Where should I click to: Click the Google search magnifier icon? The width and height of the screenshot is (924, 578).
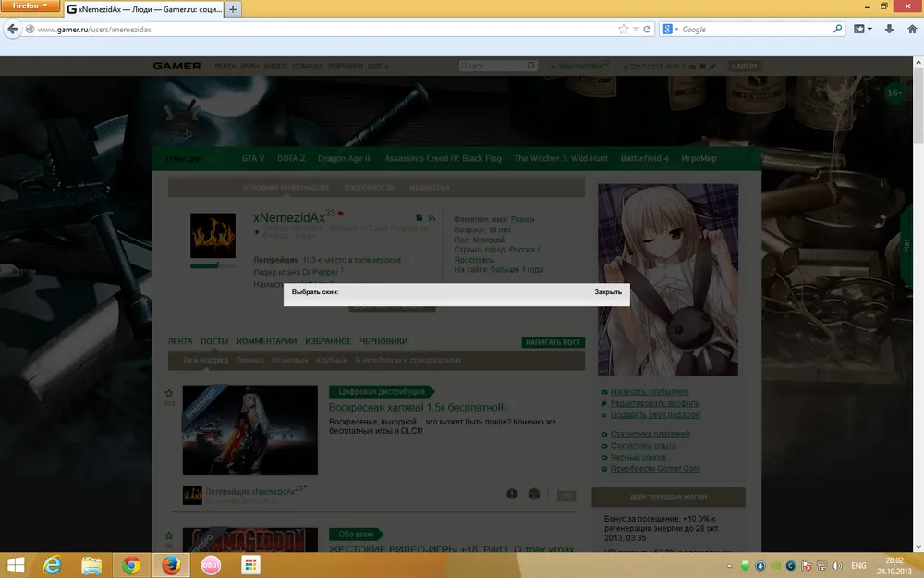click(x=838, y=30)
